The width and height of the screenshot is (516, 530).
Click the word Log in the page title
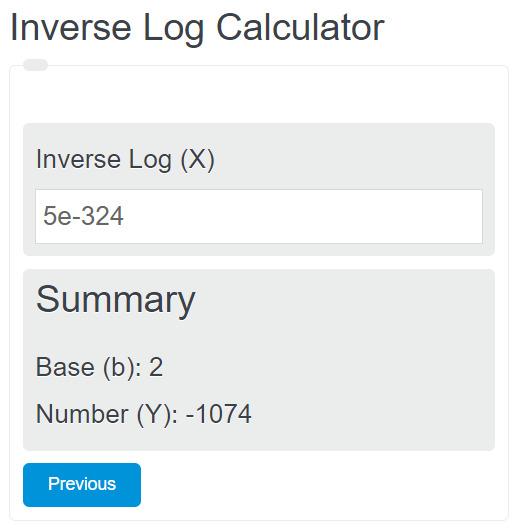(x=173, y=30)
